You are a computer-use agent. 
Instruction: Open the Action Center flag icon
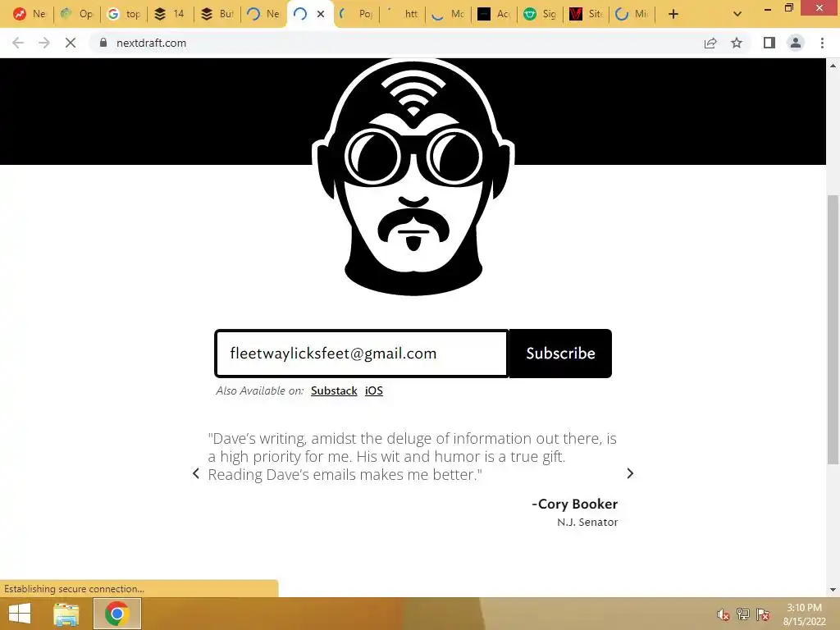763,614
